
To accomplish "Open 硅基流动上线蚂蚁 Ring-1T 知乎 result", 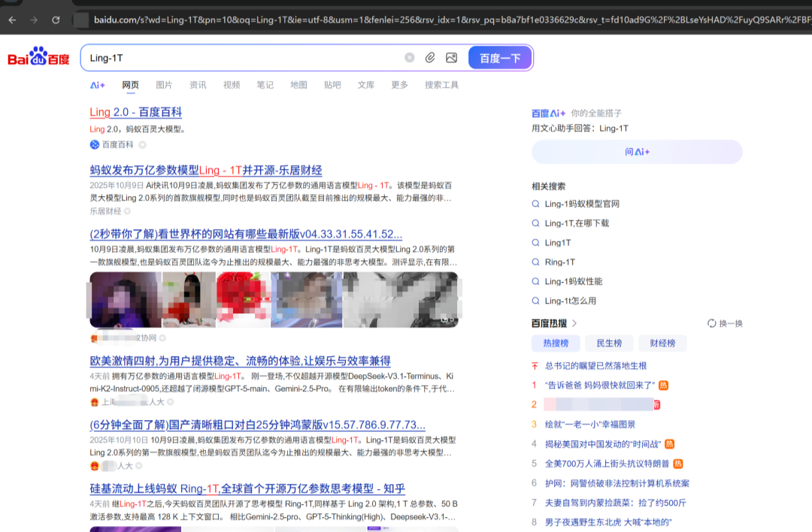I will [247, 488].
